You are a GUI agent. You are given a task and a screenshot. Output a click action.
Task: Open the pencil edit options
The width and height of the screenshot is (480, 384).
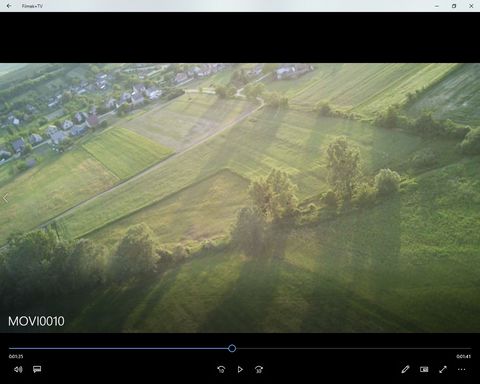(405, 369)
